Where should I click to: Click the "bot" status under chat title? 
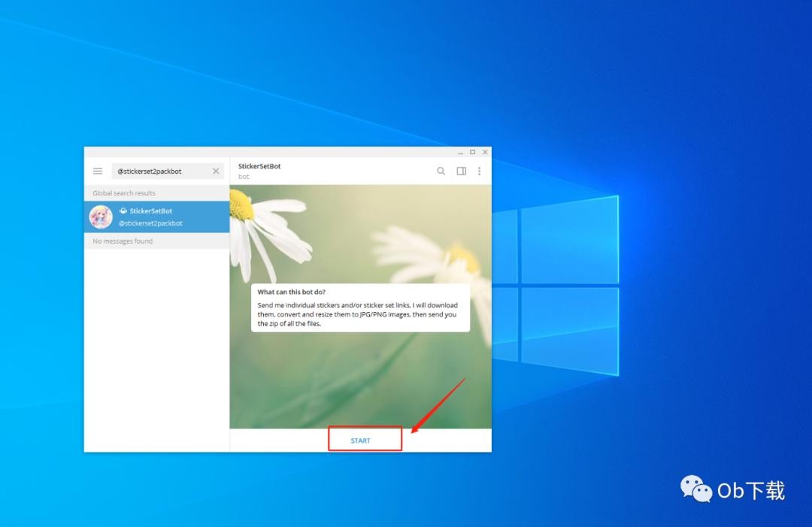[244, 177]
